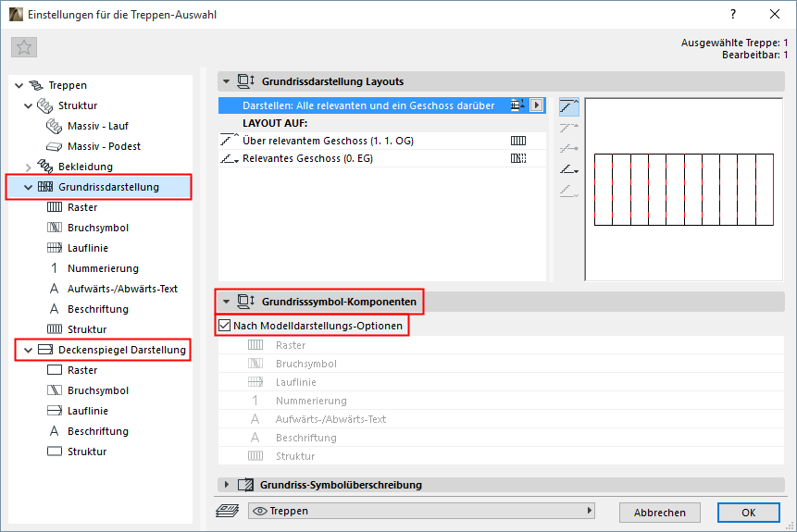797x532 pixels.
Task: Click the Deckenspiegel Darstellung icon
Action: point(45,350)
